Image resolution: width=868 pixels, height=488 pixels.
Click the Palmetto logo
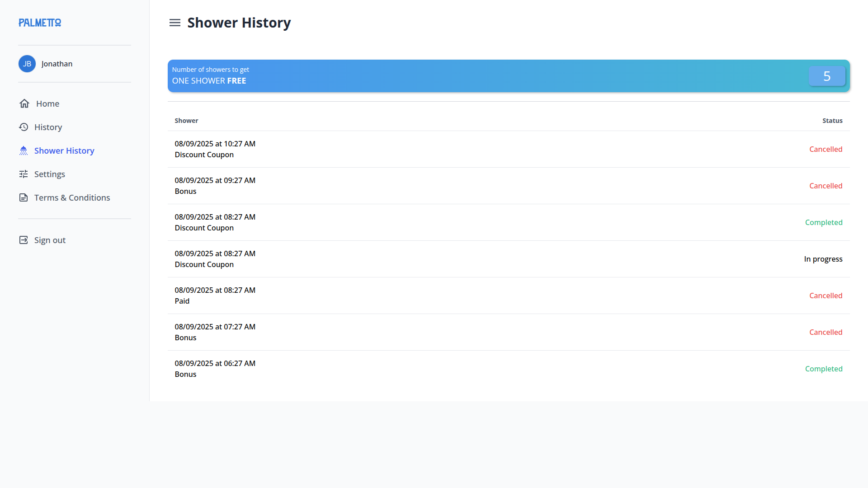[x=40, y=23]
